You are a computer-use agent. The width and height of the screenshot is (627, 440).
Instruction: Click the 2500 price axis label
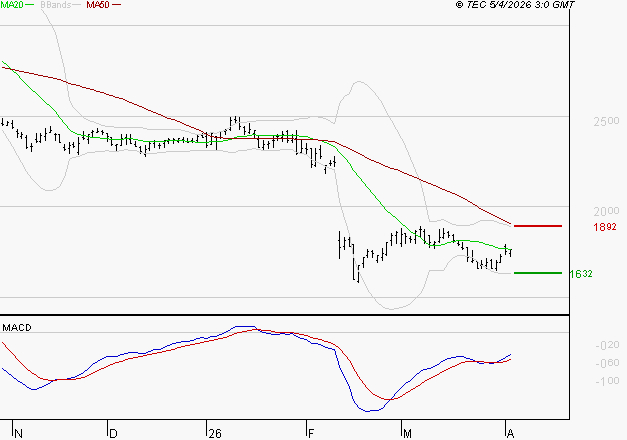point(606,121)
